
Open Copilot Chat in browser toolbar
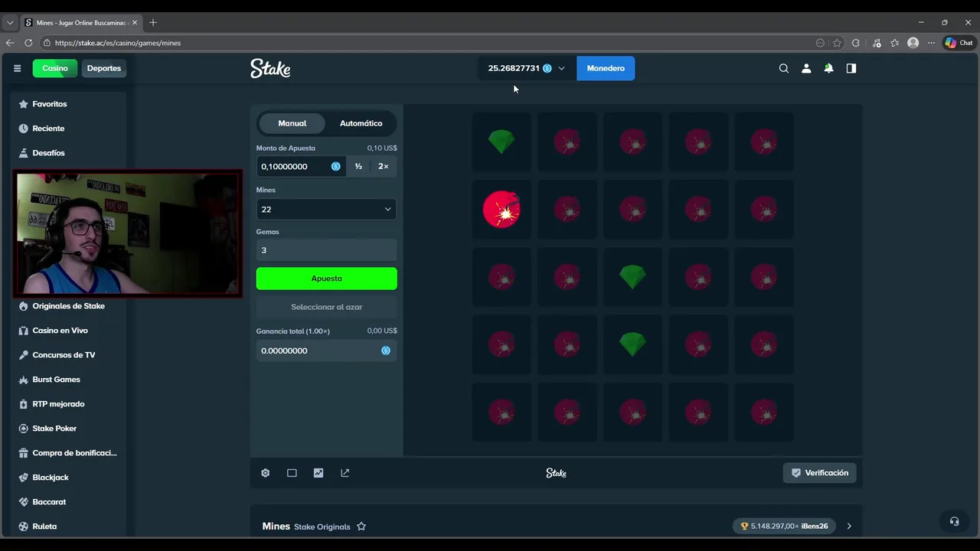click(x=959, y=43)
